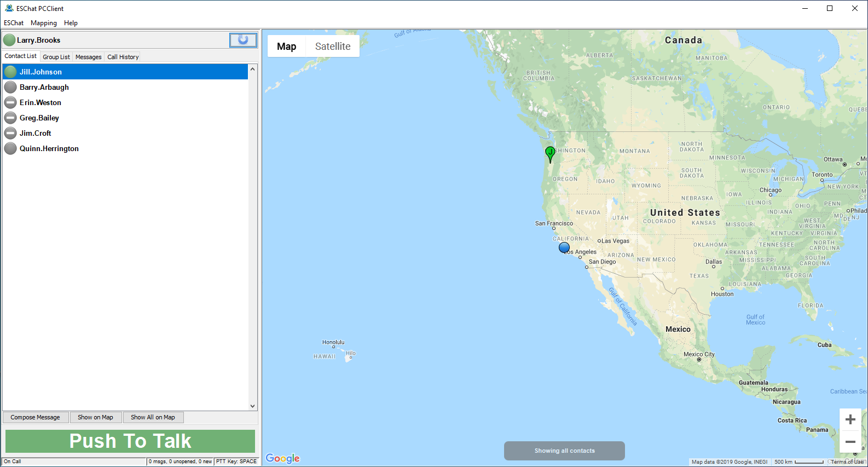
Task: Click the Mexico City label on the map
Action: point(699,354)
